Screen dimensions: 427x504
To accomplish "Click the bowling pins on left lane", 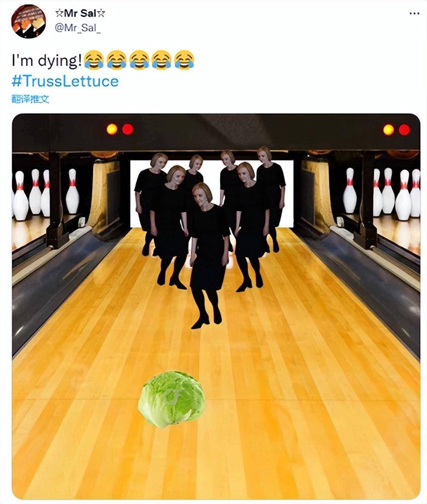I will (45, 194).
